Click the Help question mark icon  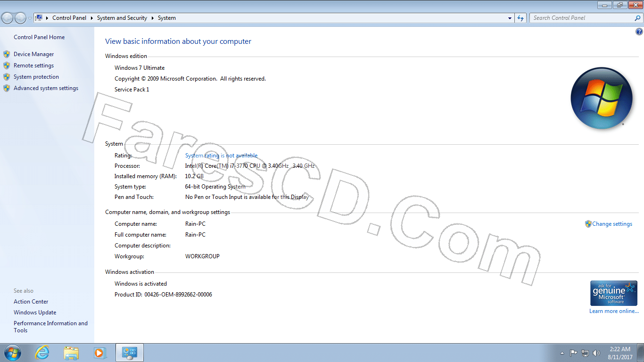(639, 32)
